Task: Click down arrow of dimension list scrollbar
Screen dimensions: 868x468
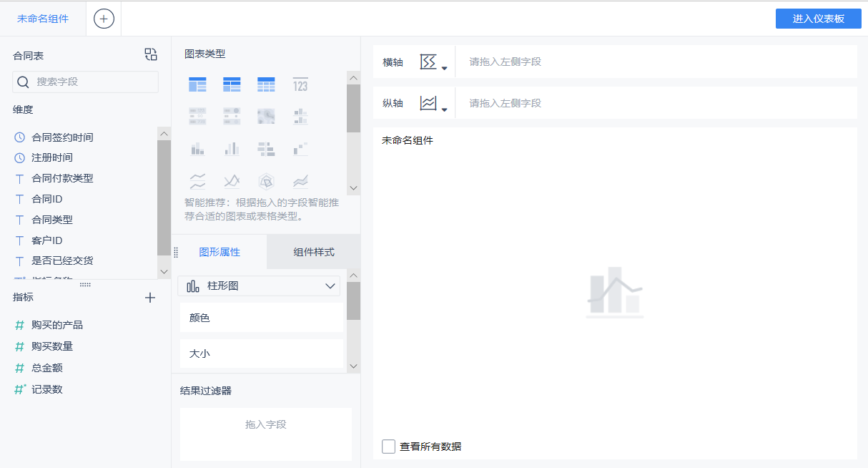Action: [x=164, y=271]
